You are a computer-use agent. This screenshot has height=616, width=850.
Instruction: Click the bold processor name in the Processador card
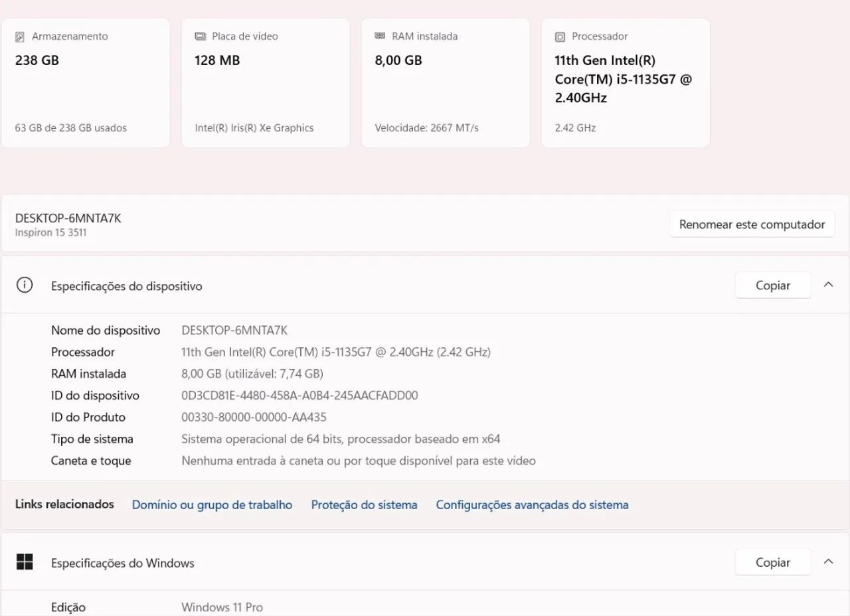[x=624, y=79]
